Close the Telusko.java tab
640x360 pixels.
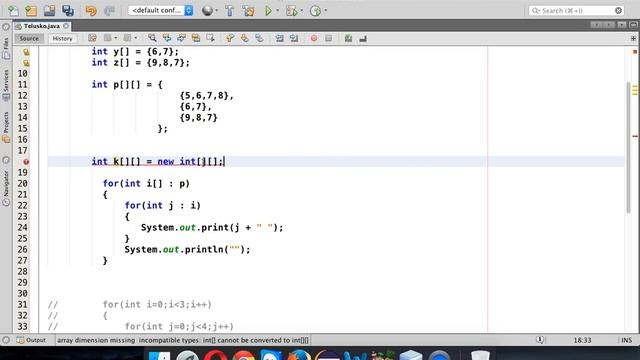pos(66,26)
